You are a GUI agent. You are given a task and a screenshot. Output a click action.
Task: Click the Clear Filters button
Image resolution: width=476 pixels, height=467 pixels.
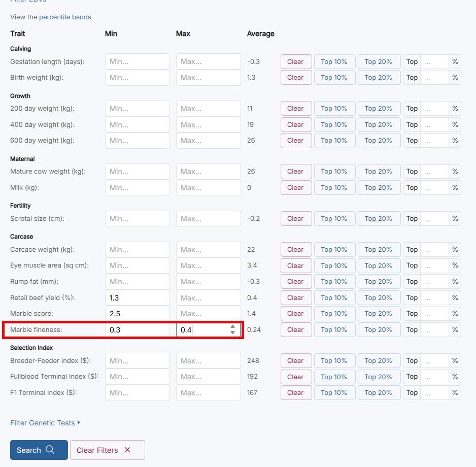107,450
